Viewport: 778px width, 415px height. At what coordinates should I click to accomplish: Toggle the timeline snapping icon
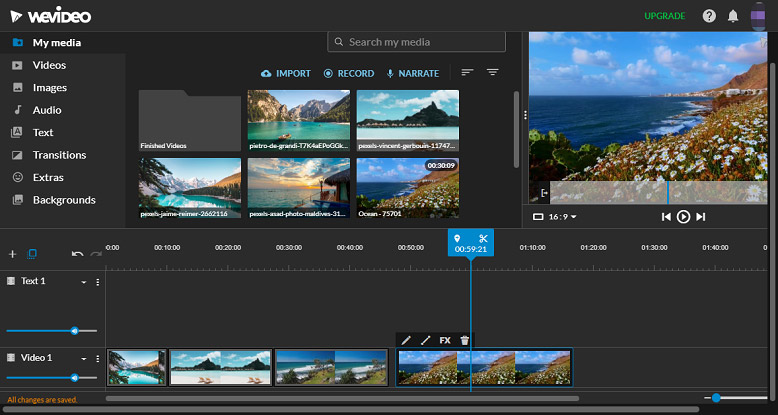pyautogui.click(x=32, y=254)
